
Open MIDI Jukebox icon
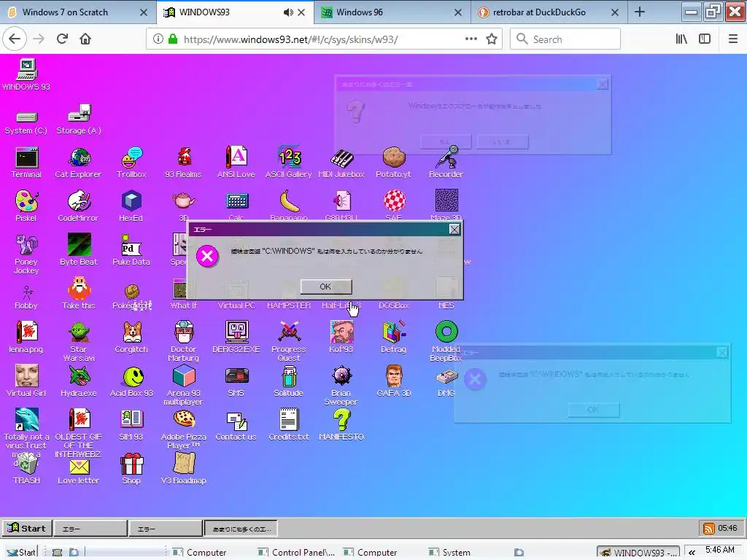pyautogui.click(x=341, y=163)
